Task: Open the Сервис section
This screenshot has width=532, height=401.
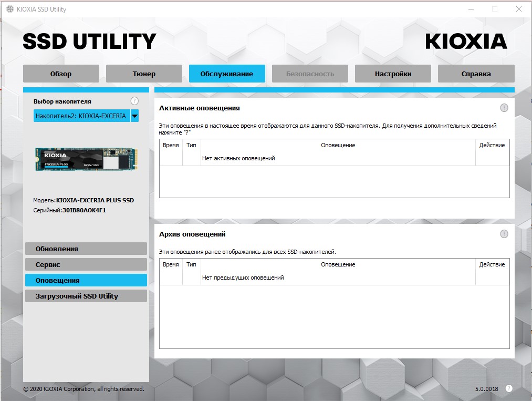Action: pyautogui.click(x=86, y=264)
